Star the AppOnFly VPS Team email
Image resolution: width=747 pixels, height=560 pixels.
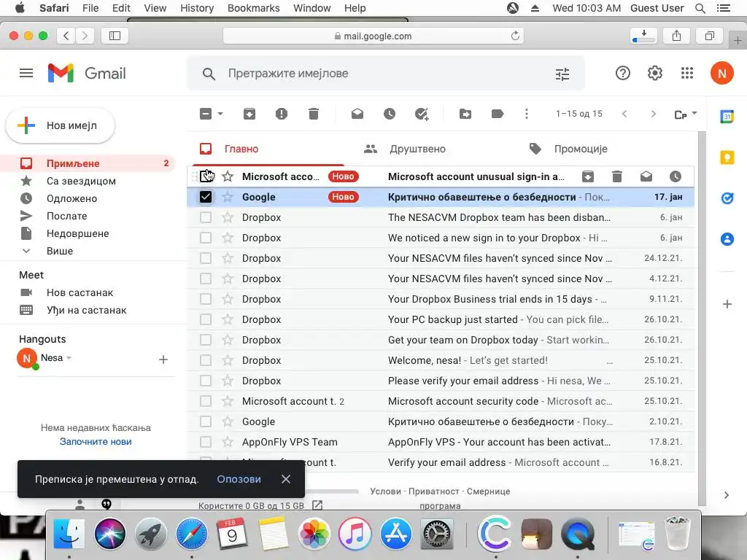tap(228, 442)
